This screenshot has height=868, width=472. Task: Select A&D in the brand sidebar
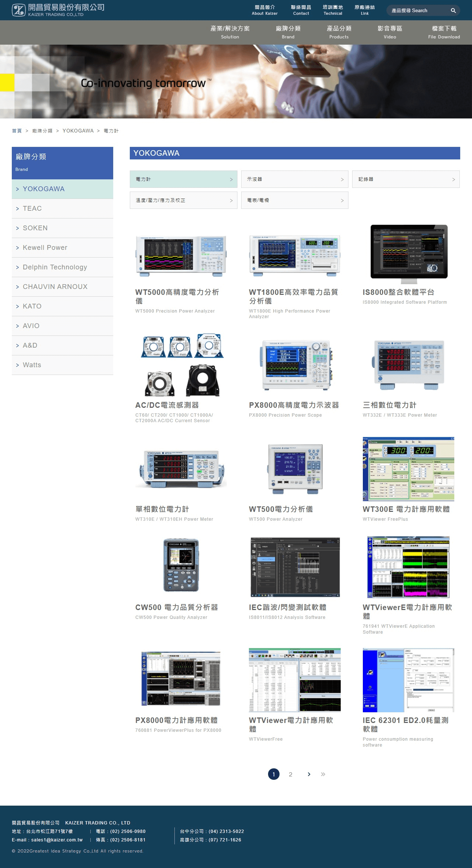pos(62,345)
